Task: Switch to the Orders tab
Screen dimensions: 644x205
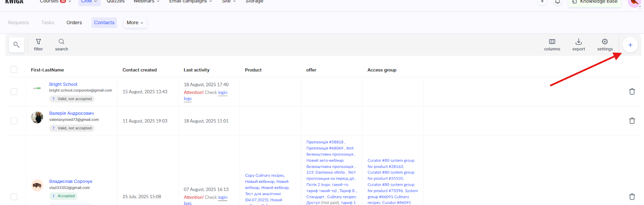Action: [74, 23]
